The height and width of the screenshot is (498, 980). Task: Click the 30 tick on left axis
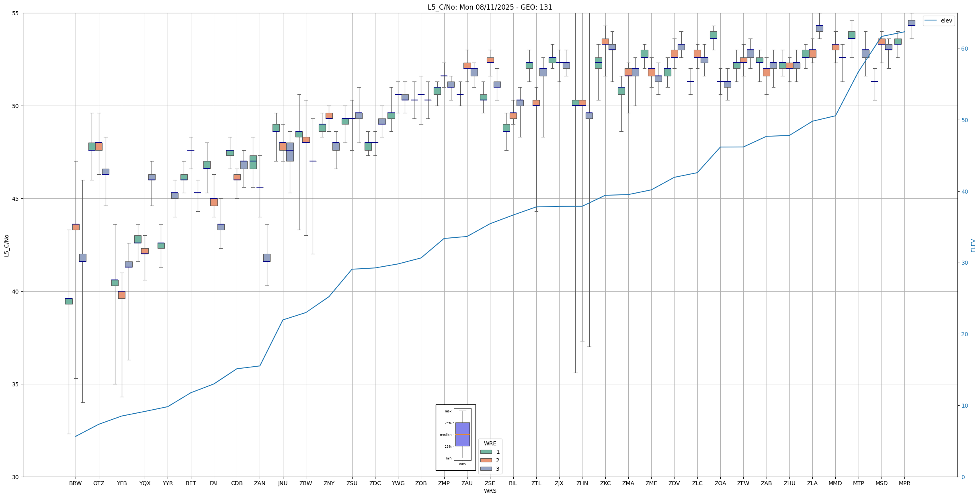click(15, 477)
